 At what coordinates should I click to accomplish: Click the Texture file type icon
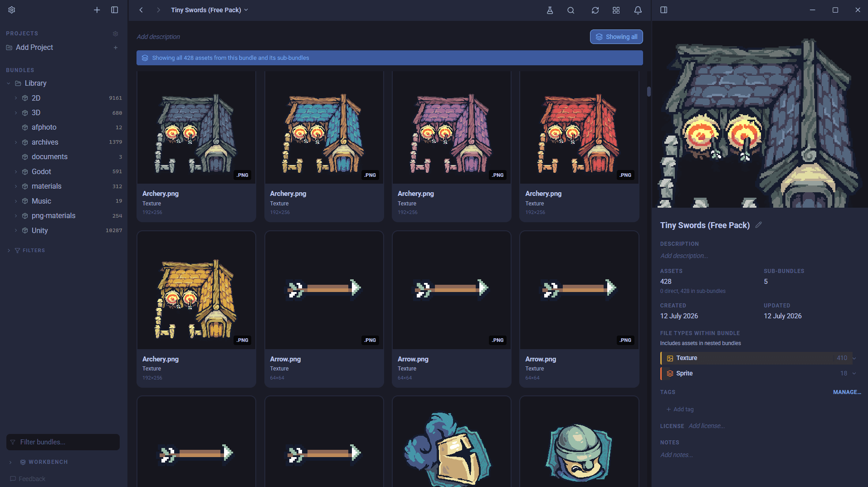(670, 358)
